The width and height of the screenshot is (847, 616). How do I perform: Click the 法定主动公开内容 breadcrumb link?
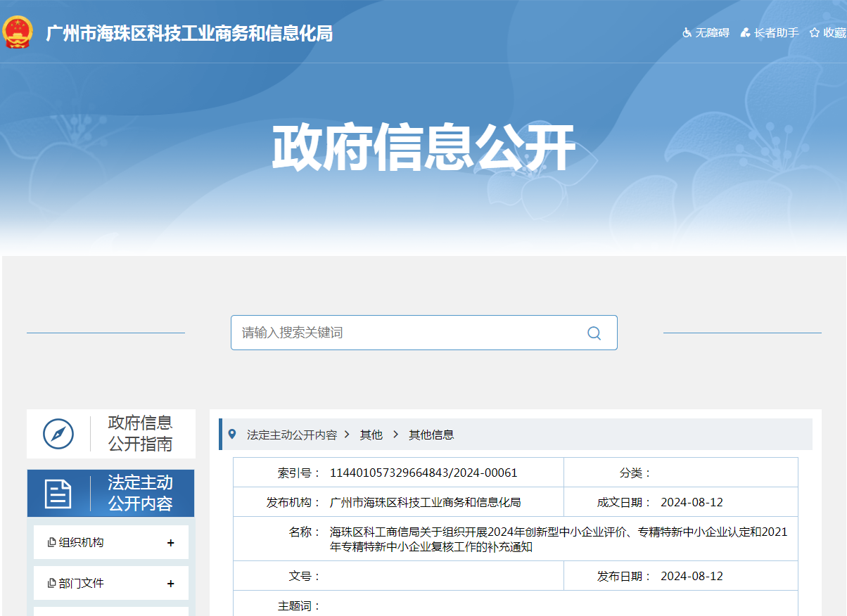(291, 435)
